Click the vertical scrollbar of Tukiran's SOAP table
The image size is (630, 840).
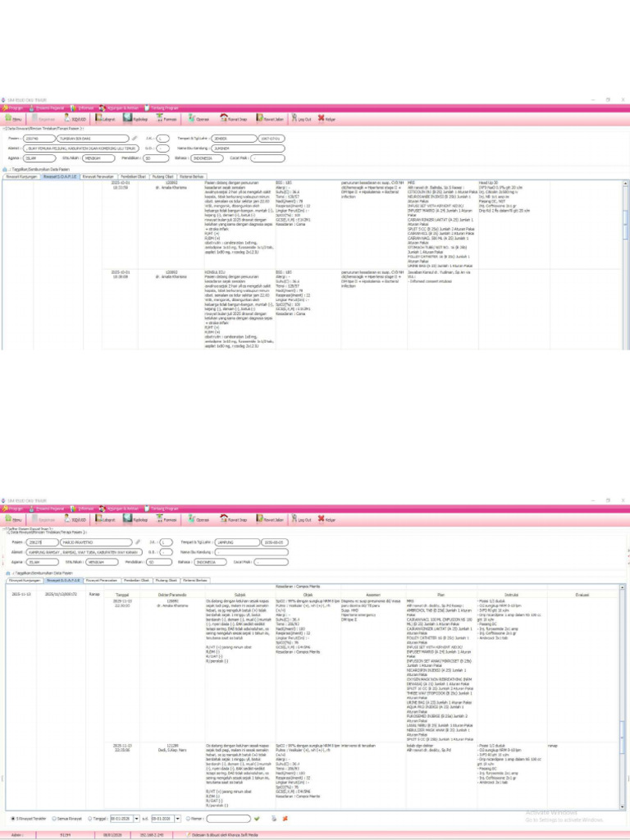pyautogui.click(x=624, y=265)
